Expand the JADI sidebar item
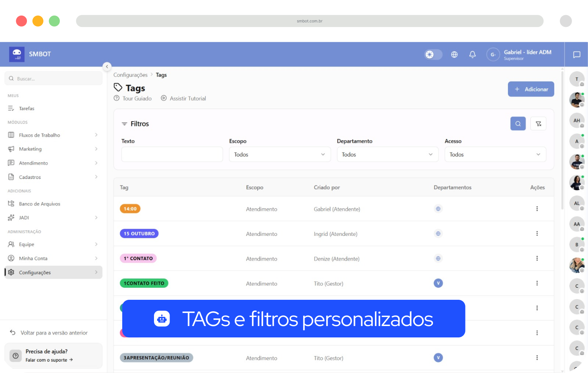588x373 pixels. [53, 218]
